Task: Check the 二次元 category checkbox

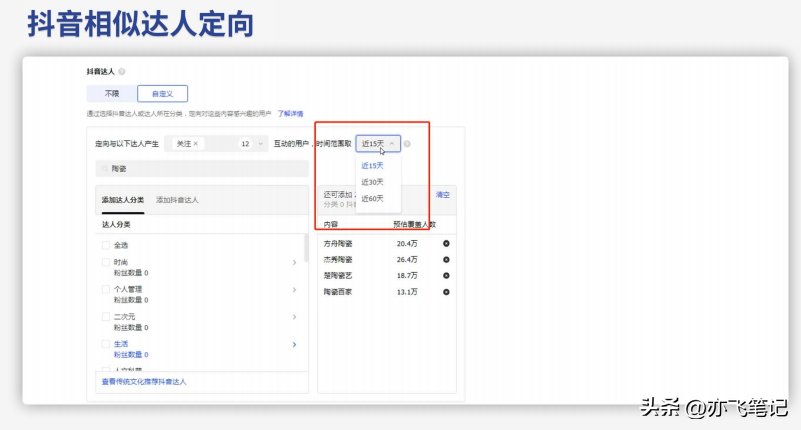Action: [106, 317]
